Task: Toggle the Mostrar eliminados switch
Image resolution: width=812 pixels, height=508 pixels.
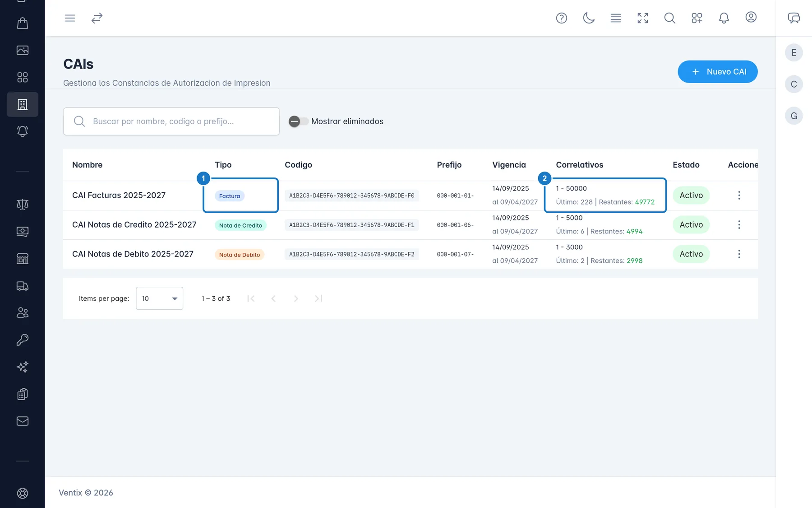Action: (299, 121)
